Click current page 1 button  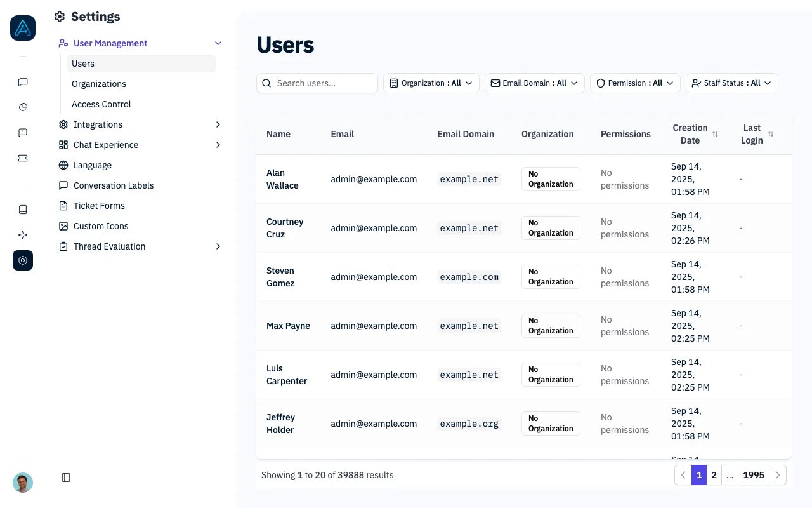pyautogui.click(x=699, y=475)
